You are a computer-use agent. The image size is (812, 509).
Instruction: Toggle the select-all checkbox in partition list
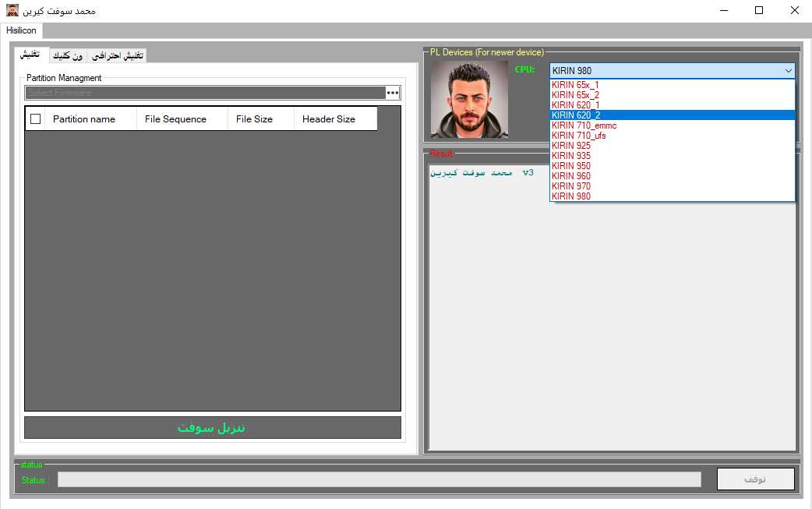(x=34, y=118)
